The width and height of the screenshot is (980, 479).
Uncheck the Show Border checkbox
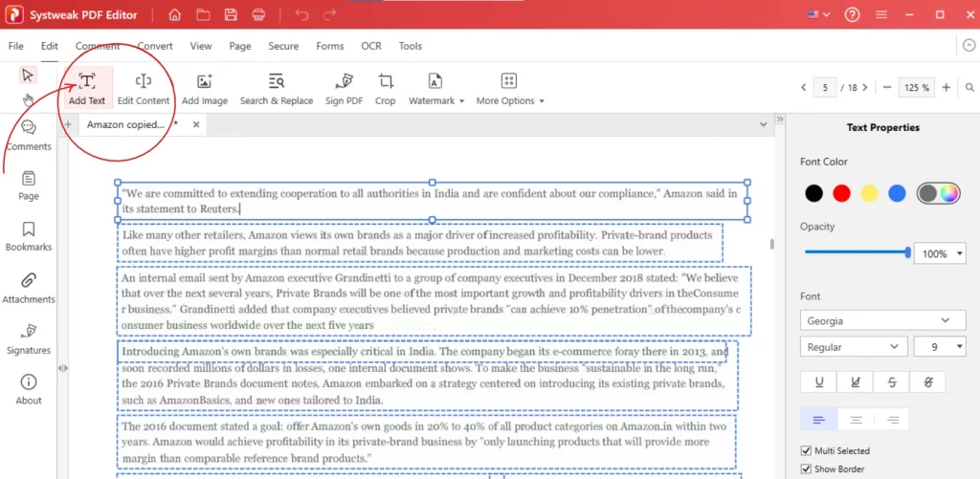805,468
